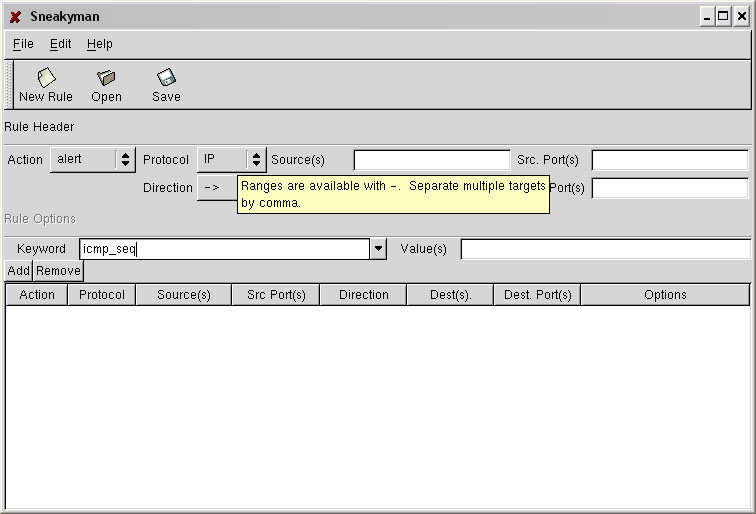Open the Help menu

pos(99,44)
